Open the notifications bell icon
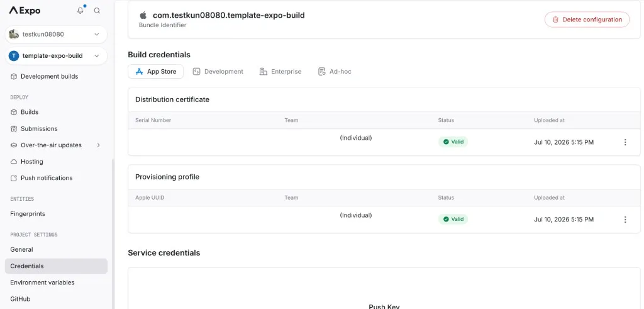The image size is (644, 309). (80, 11)
